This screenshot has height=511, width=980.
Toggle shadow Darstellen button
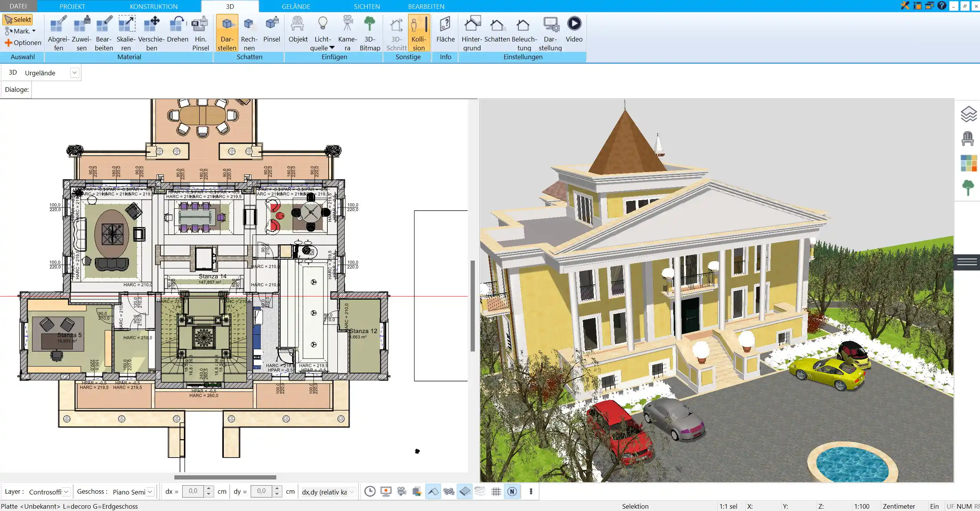(x=227, y=33)
